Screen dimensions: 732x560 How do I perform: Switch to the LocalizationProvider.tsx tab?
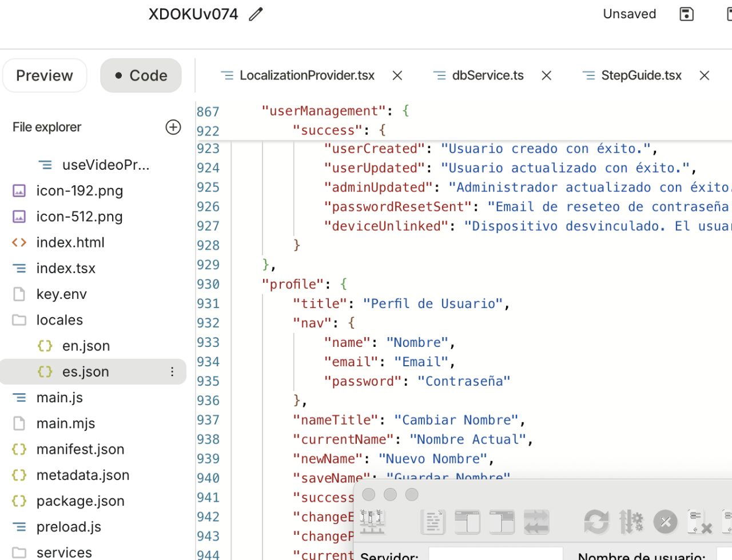point(307,75)
